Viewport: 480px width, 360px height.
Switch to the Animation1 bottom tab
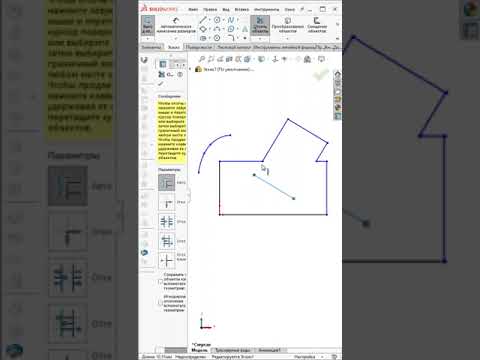269,350
